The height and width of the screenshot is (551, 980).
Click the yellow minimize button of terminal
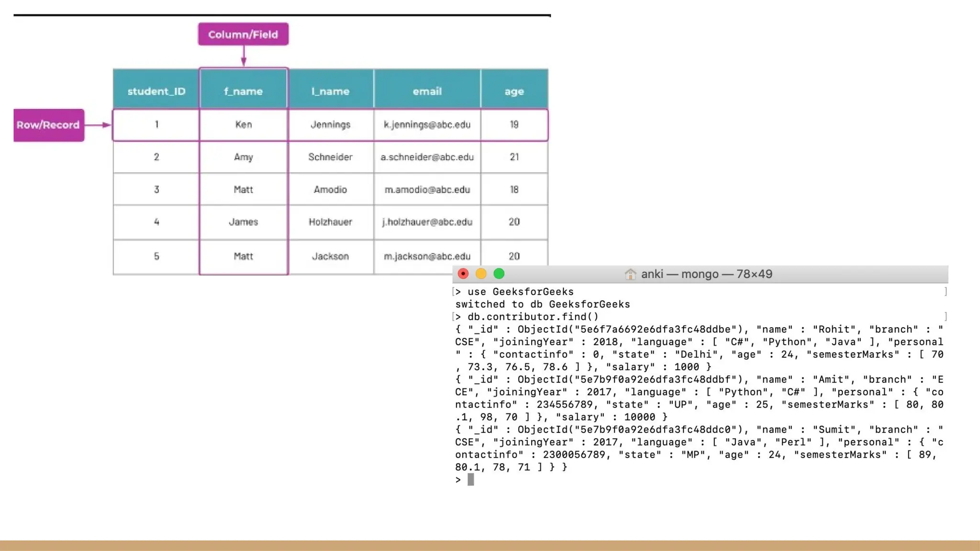(x=481, y=274)
